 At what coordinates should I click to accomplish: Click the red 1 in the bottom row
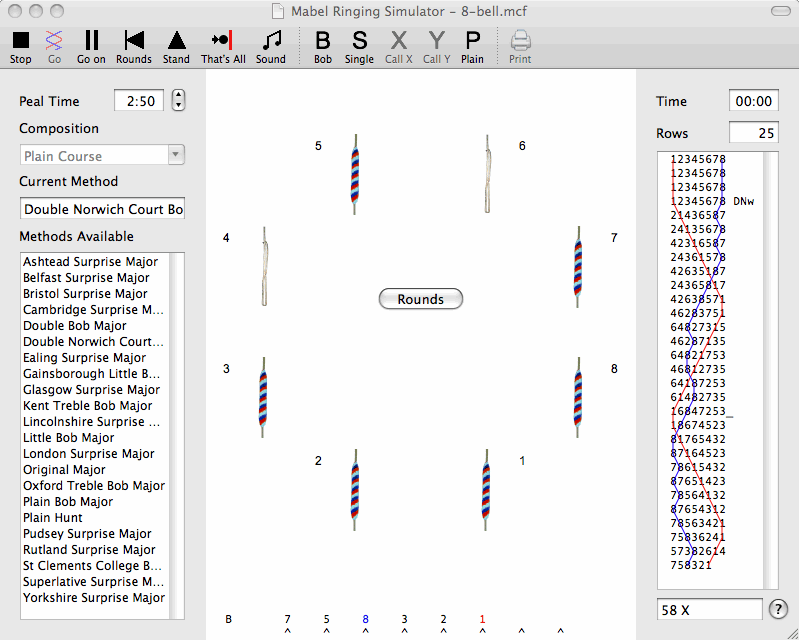(x=482, y=619)
